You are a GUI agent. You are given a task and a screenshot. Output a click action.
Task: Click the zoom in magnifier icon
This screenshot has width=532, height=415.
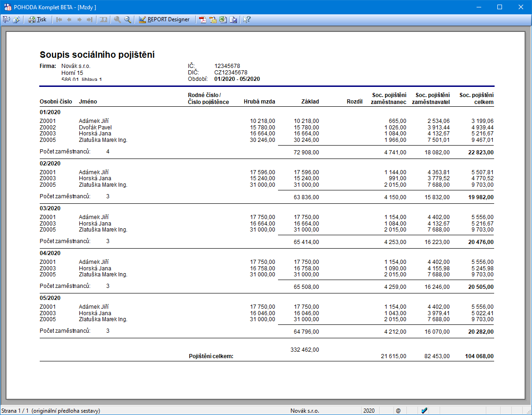coord(117,20)
